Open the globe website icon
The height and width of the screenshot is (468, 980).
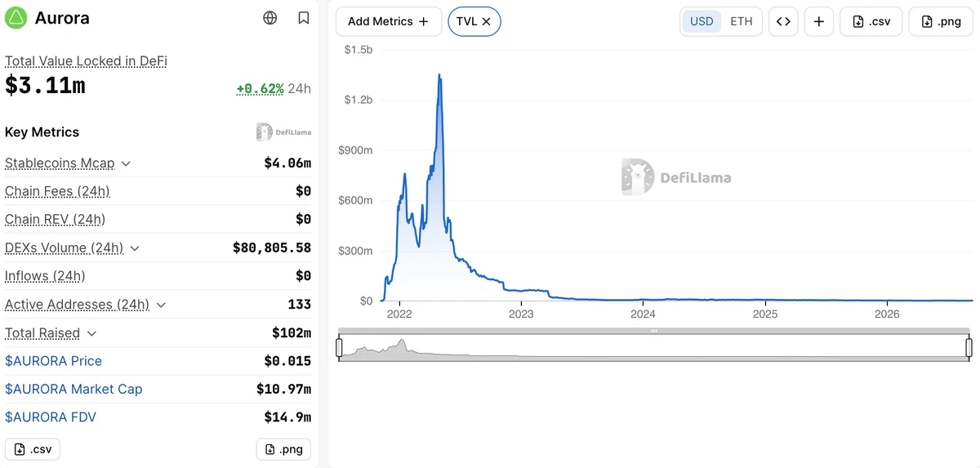(270, 18)
